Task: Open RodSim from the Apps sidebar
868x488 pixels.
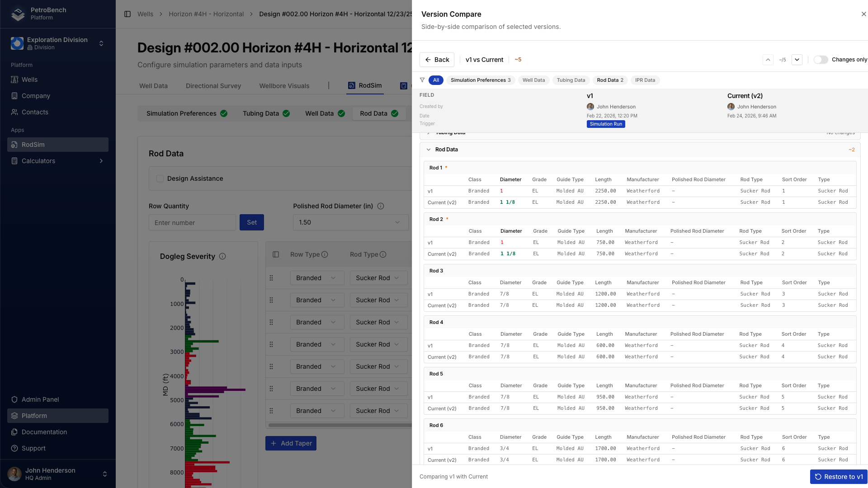Action: coord(33,145)
